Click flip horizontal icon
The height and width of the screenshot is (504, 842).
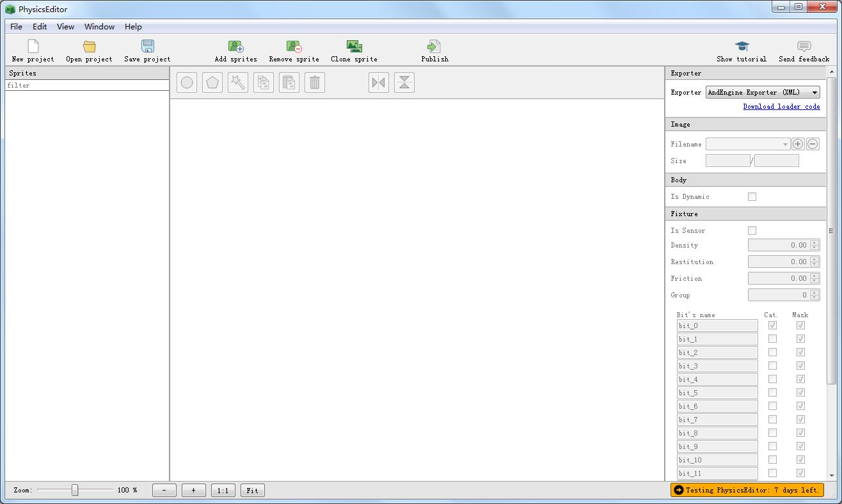click(x=379, y=83)
